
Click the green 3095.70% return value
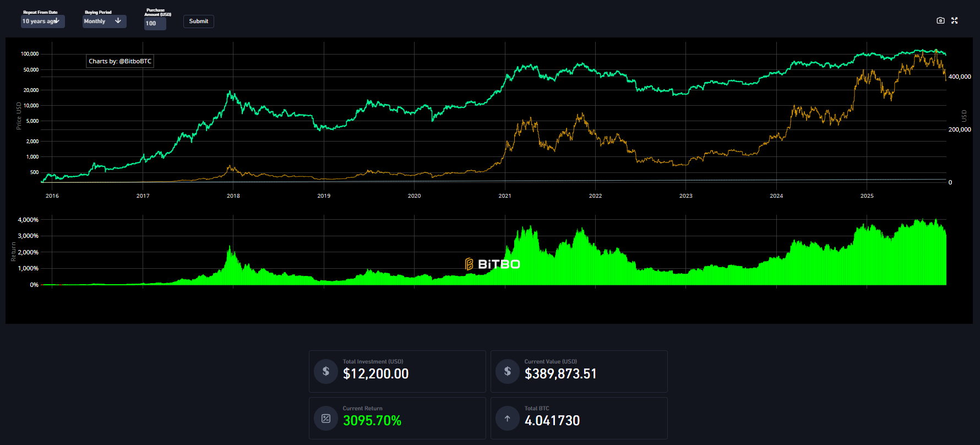(x=372, y=421)
